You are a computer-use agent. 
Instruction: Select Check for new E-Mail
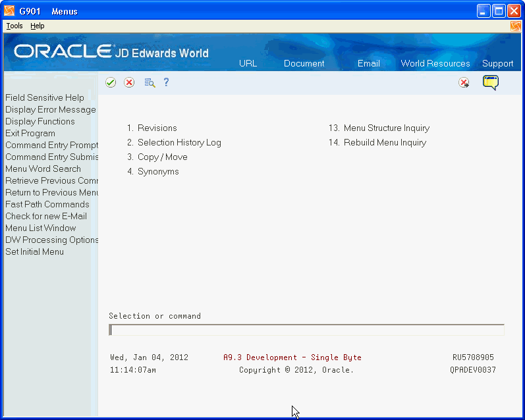tap(46, 216)
